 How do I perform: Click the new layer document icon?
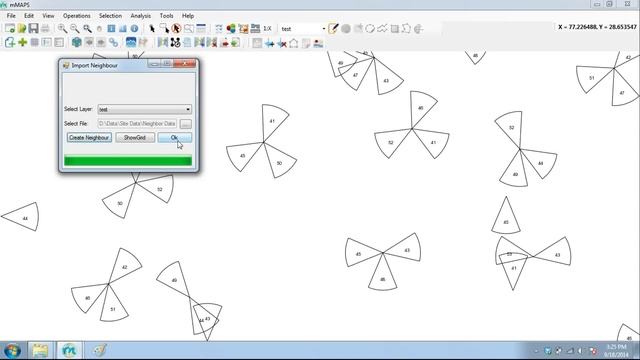(x=10, y=42)
